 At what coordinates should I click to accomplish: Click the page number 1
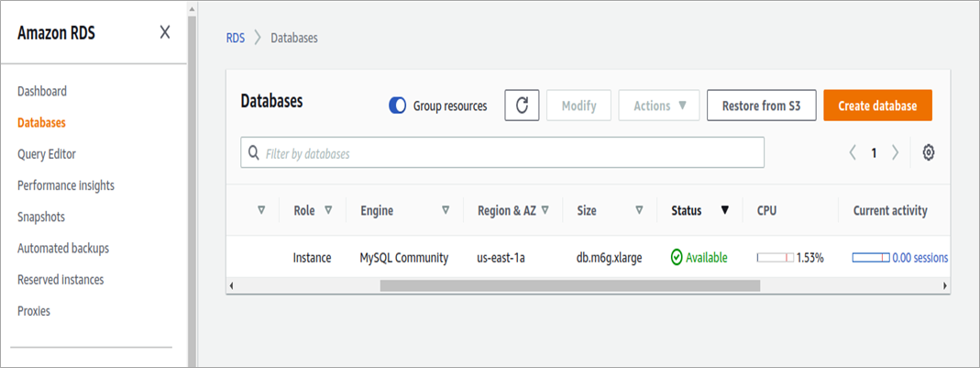click(874, 152)
